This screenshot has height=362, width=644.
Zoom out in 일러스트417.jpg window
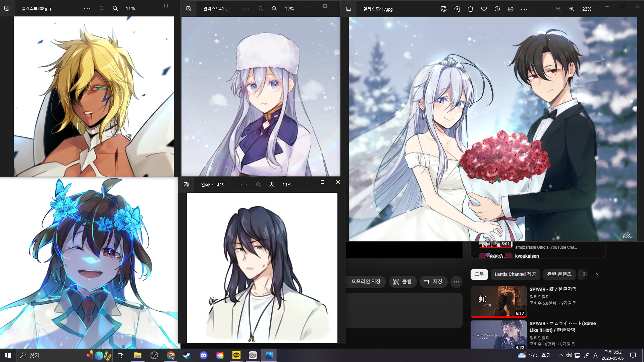(558, 9)
